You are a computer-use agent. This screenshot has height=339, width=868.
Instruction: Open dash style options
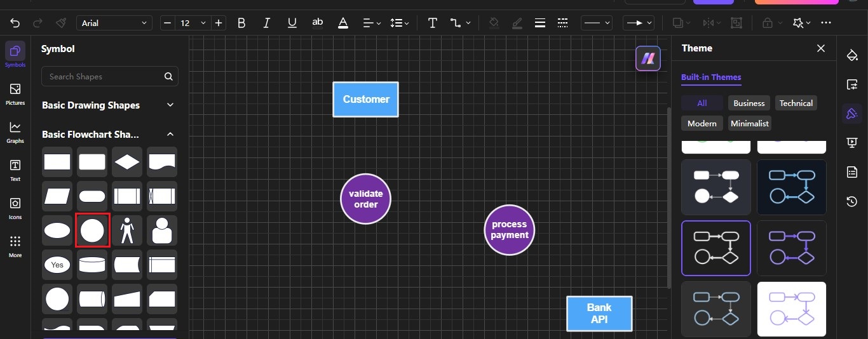[x=562, y=23]
